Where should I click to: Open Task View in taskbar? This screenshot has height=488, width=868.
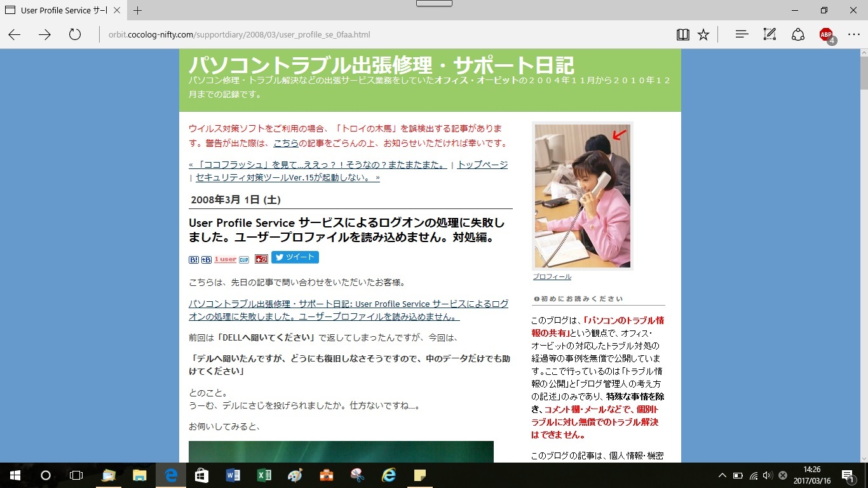point(76,475)
